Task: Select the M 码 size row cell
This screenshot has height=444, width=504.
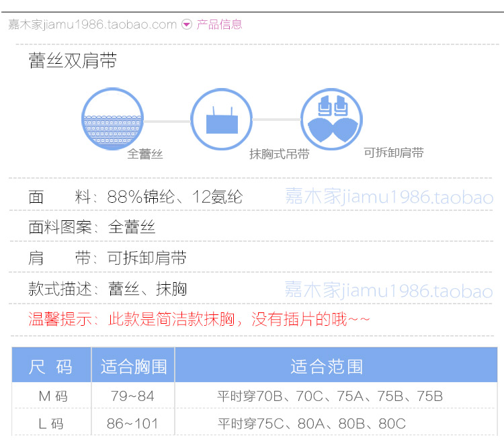Action: (52, 396)
